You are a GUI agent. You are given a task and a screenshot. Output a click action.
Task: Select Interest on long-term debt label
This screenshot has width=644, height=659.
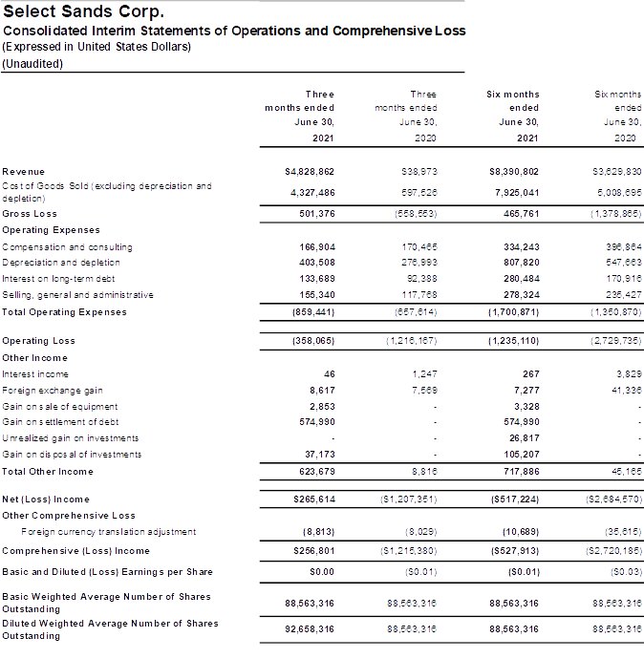[58, 279]
